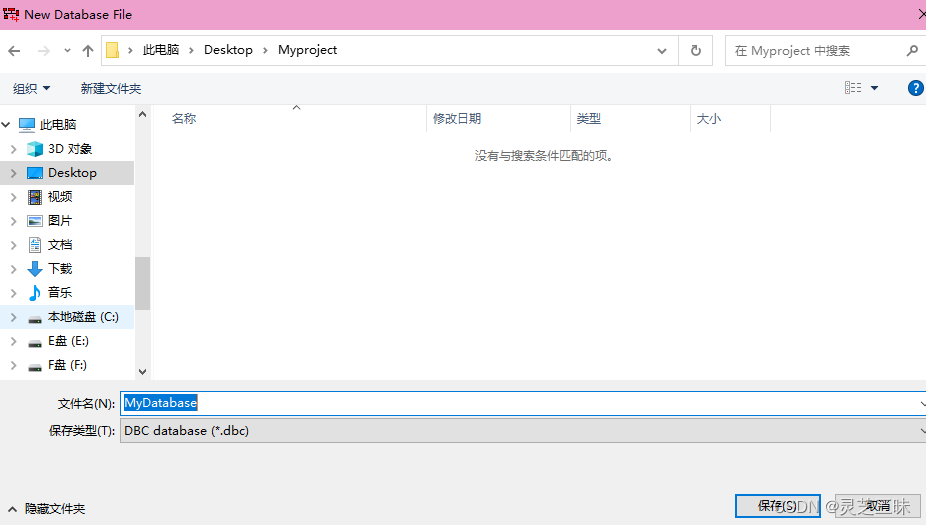926x525 pixels.
Task: Open the recent locations dropdown arrow
Action: coord(67,51)
